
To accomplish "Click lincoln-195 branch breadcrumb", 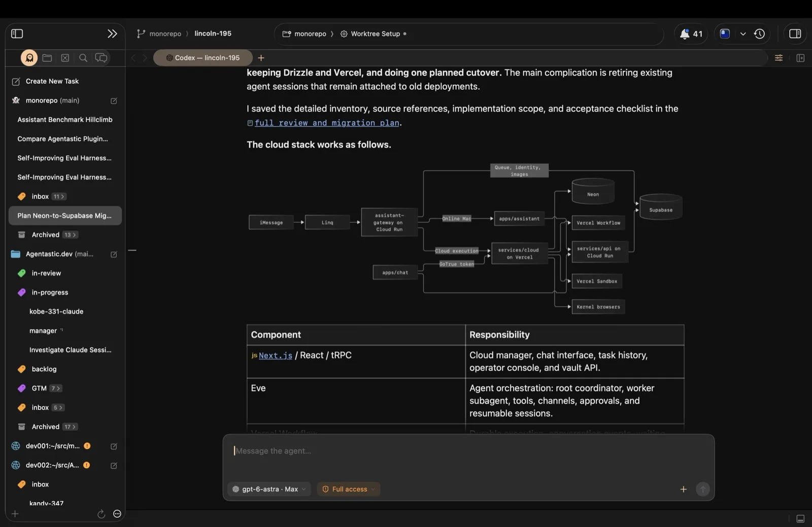I will click(x=213, y=33).
